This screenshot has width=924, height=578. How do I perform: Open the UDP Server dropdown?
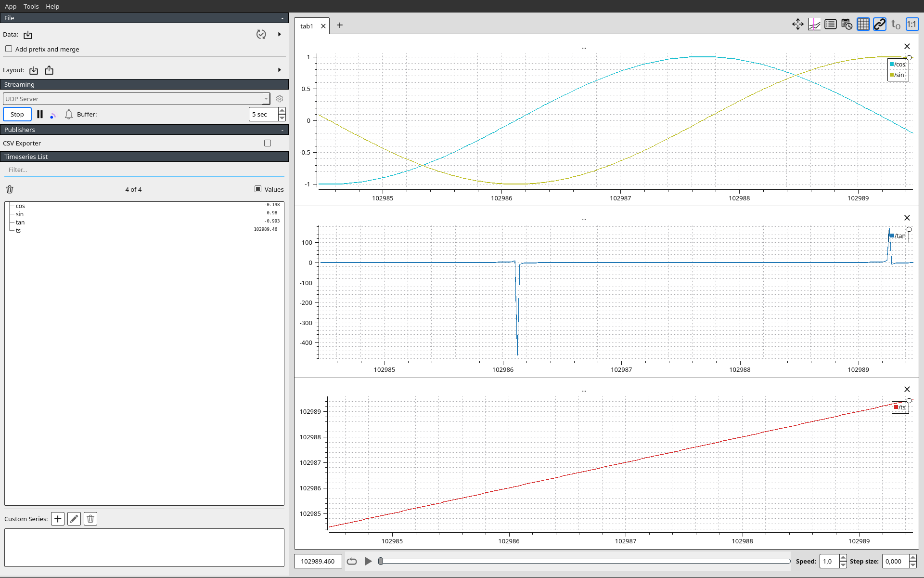[x=137, y=99]
